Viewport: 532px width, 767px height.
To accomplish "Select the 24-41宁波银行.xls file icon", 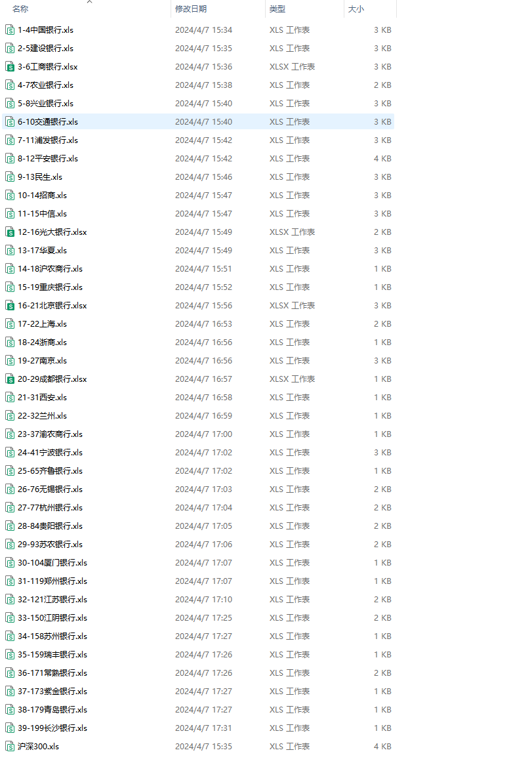I will 10,452.
